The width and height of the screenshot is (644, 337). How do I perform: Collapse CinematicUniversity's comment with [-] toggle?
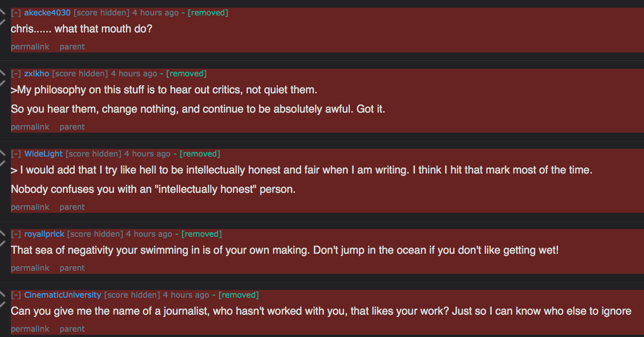[x=16, y=295]
